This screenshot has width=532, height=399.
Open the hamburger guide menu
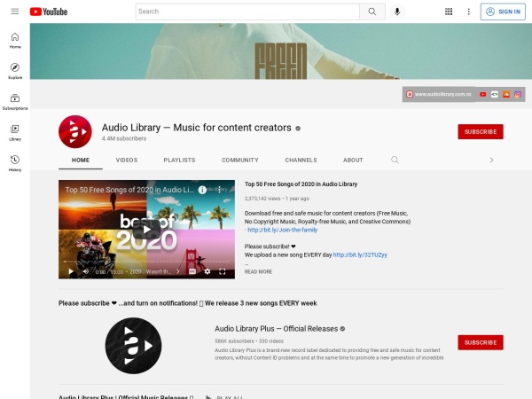[x=15, y=12]
